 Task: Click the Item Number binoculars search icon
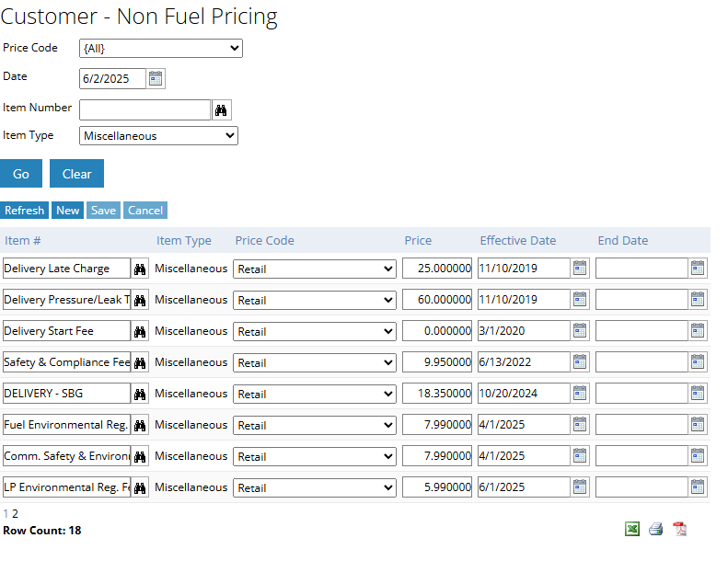(x=222, y=110)
